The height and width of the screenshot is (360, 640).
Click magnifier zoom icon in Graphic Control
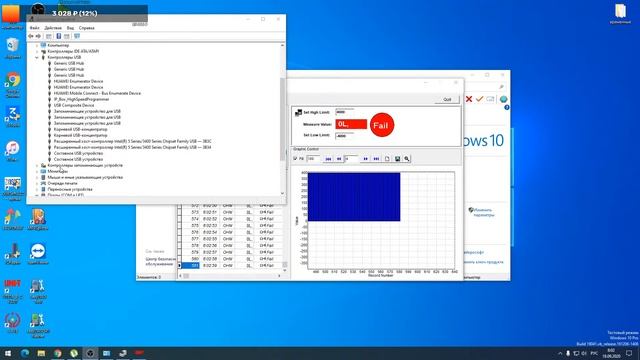(x=407, y=159)
